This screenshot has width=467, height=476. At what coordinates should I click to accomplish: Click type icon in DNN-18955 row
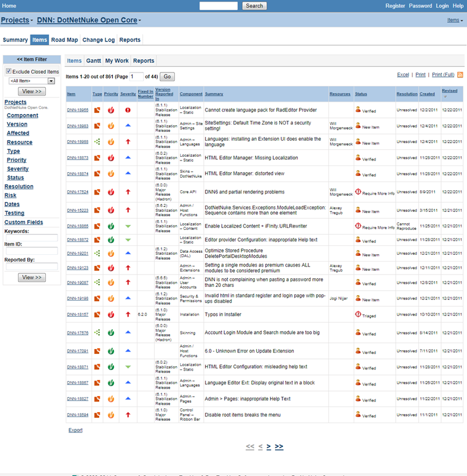click(97, 110)
